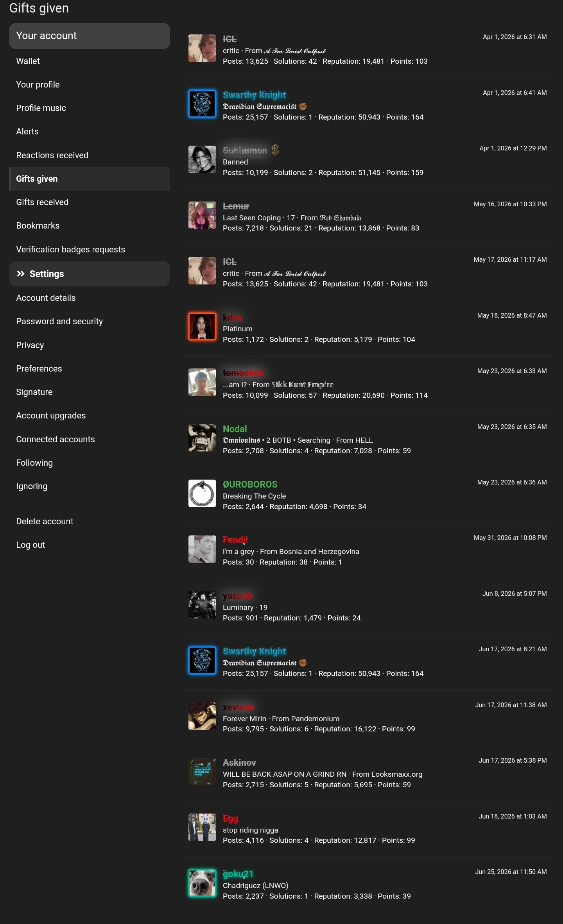The image size is (563, 924).
Task: Click the Sikk Kunt Empire location link
Action: click(x=302, y=385)
